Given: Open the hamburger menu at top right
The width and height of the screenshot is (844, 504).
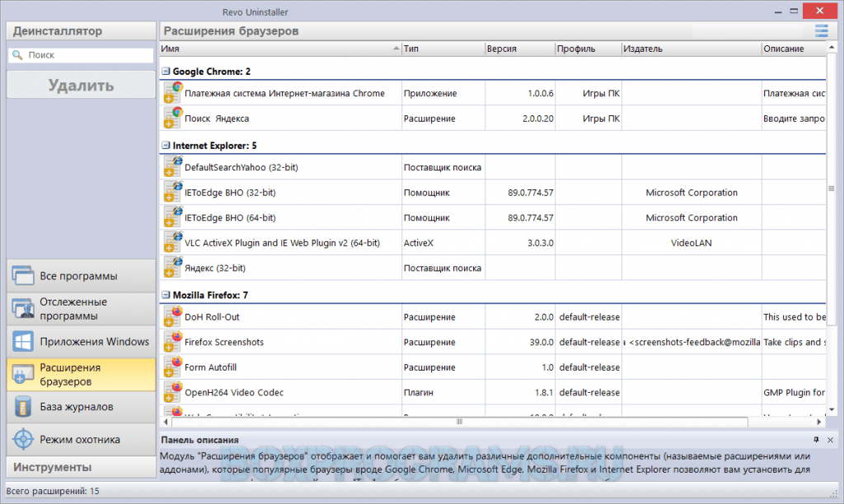Looking at the screenshot, I should pyautogui.click(x=821, y=31).
